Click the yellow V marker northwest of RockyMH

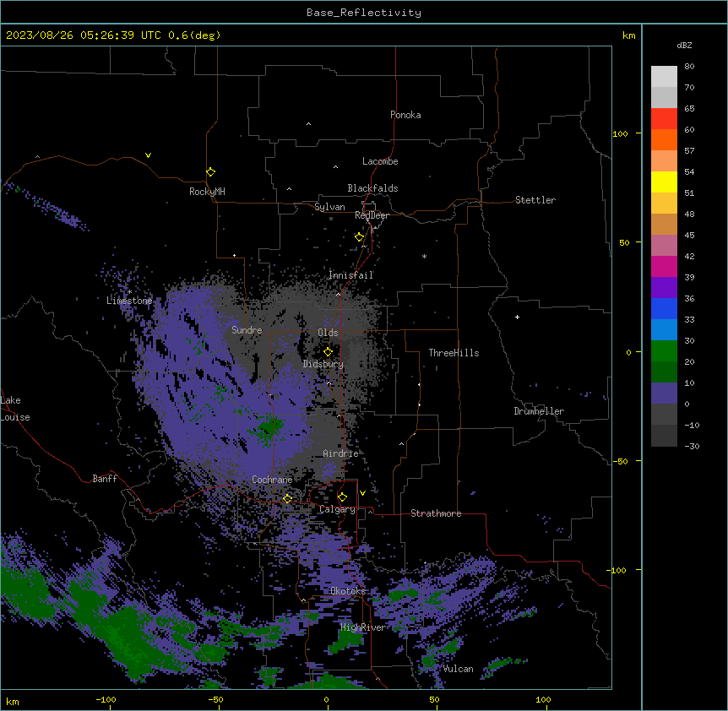pos(148,155)
